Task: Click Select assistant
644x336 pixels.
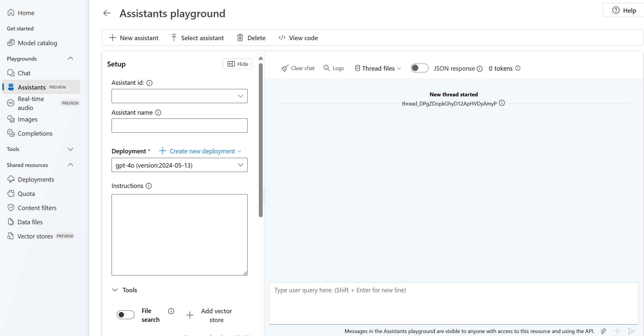Action: pyautogui.click(x=197, y=38)
